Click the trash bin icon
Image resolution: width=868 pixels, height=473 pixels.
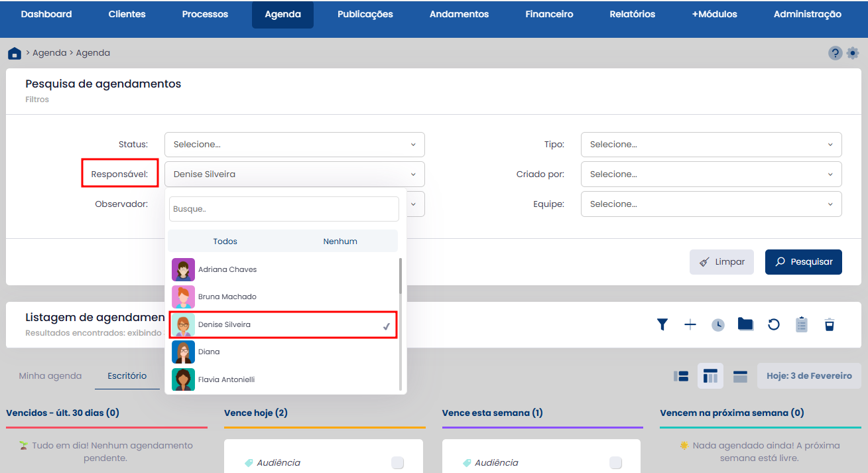point(829,324)
